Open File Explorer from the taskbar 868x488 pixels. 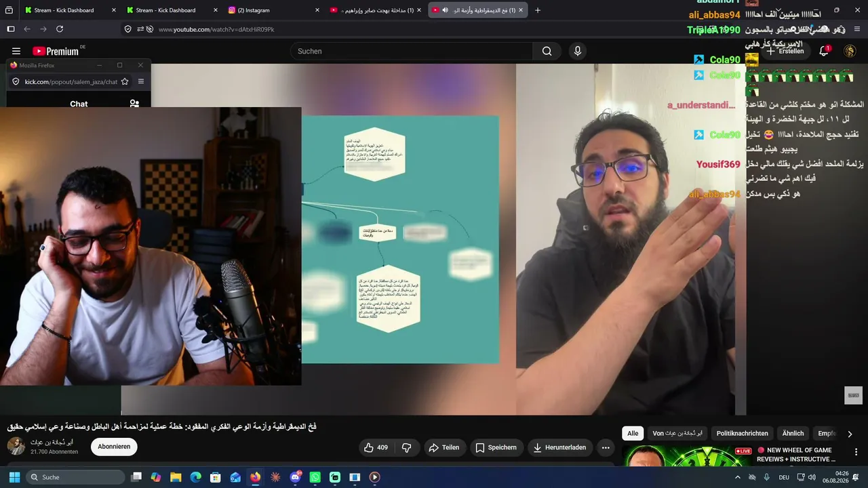176,477
